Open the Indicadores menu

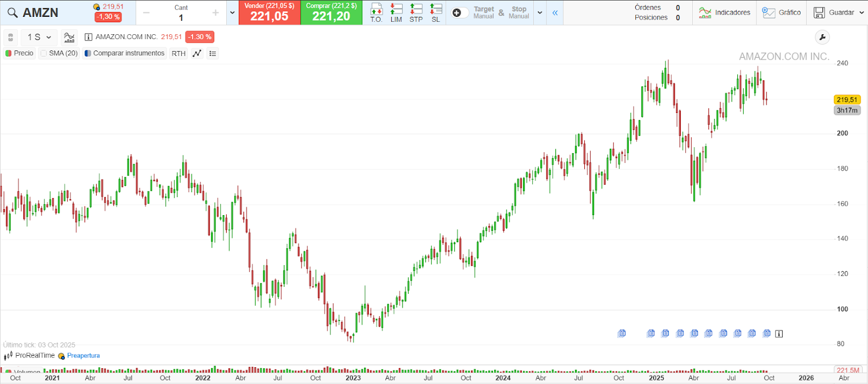click(724, 12)
